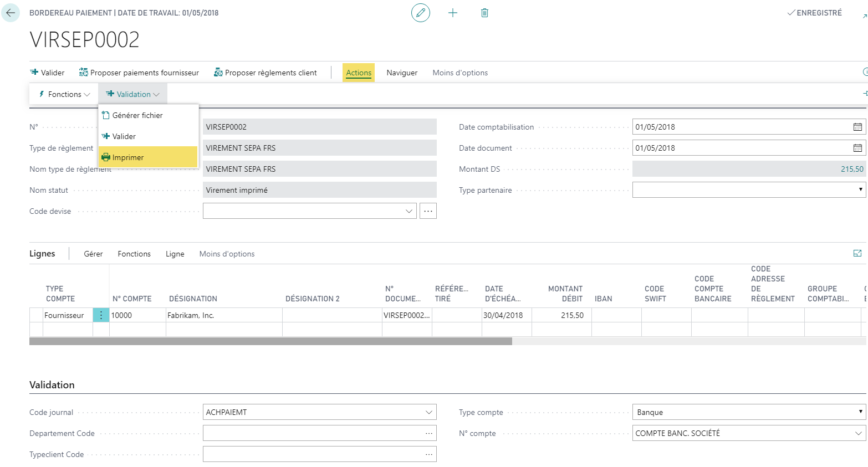Click the plus icon to create new
The image size is (868, 467).
tap(453, 13)
